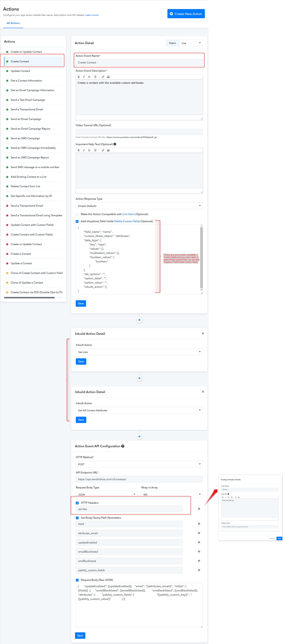Click Underline icon in Action Event Description toolbar
Image resolution: width=283 pixels, height=644 pixels.
click(x=89, y=77)
